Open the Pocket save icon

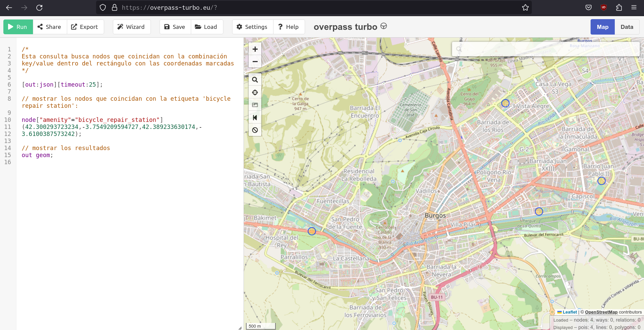point(589,7)
